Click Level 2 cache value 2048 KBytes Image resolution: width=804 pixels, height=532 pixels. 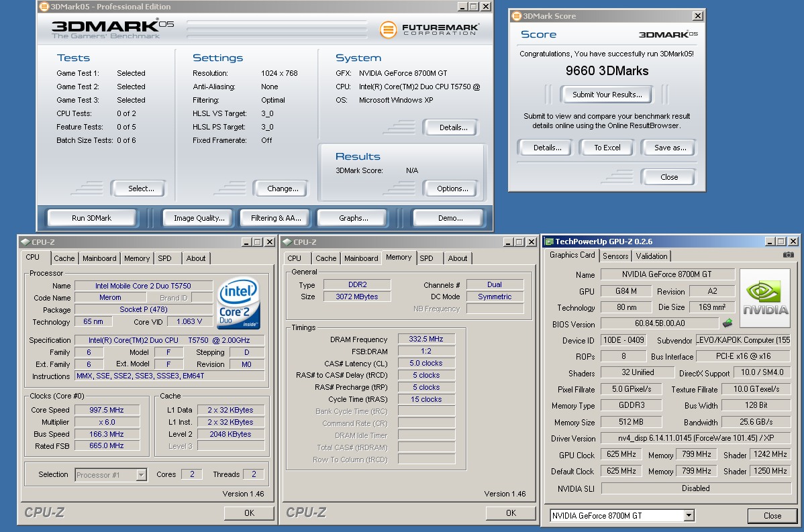coord(230,434)
